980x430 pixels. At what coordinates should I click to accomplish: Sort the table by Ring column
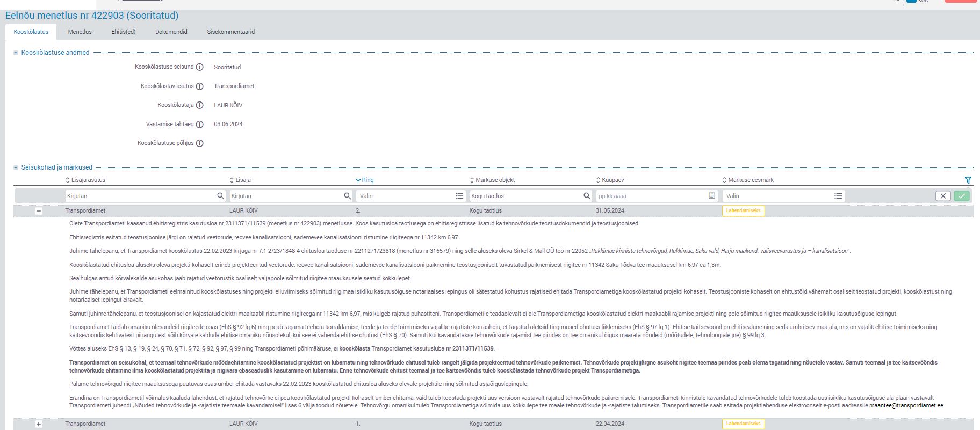pyautogui.click(x=365, y=180)
